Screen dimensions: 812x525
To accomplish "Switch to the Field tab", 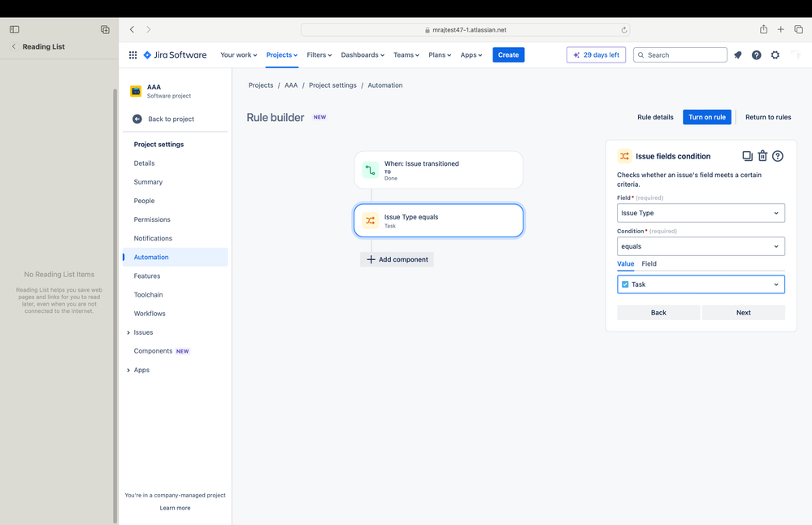I will [x=649, y=263].
